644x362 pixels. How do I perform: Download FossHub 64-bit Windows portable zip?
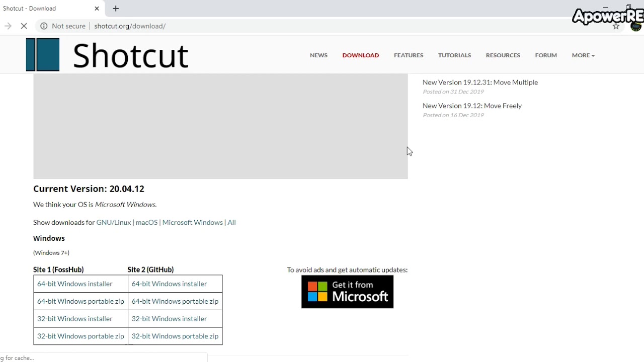(x=80, y=301)
